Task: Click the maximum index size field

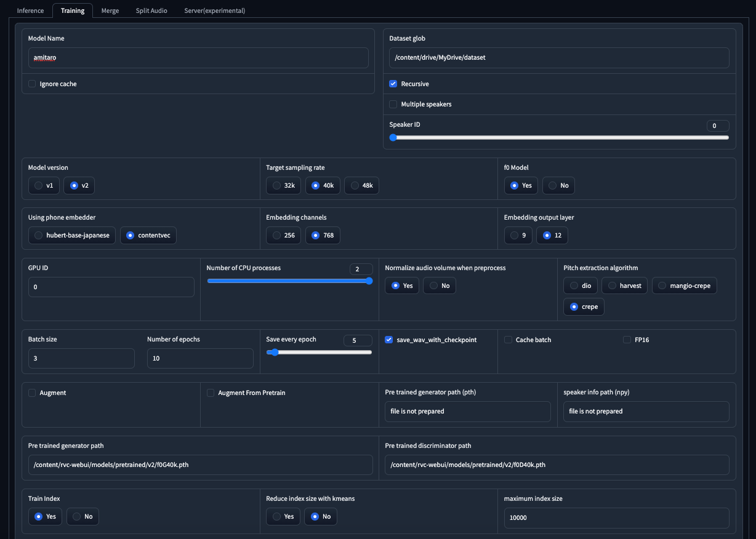Action: [x=617, y=517]
